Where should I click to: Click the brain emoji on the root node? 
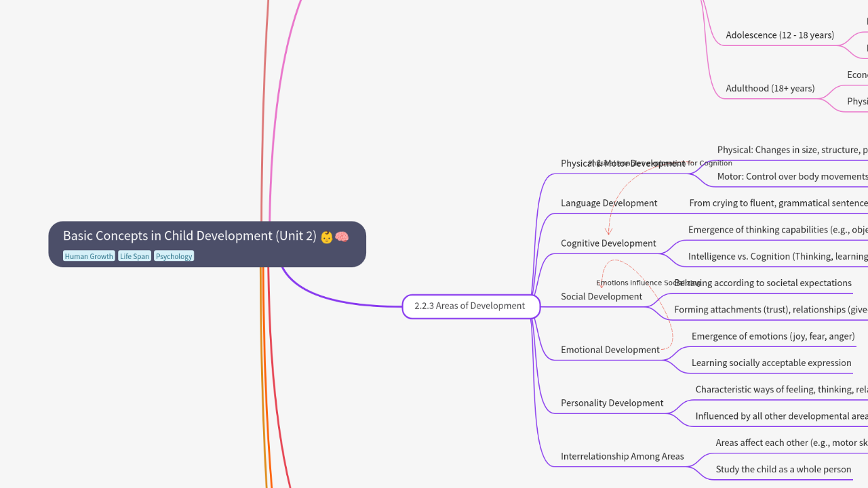[341, 236]
